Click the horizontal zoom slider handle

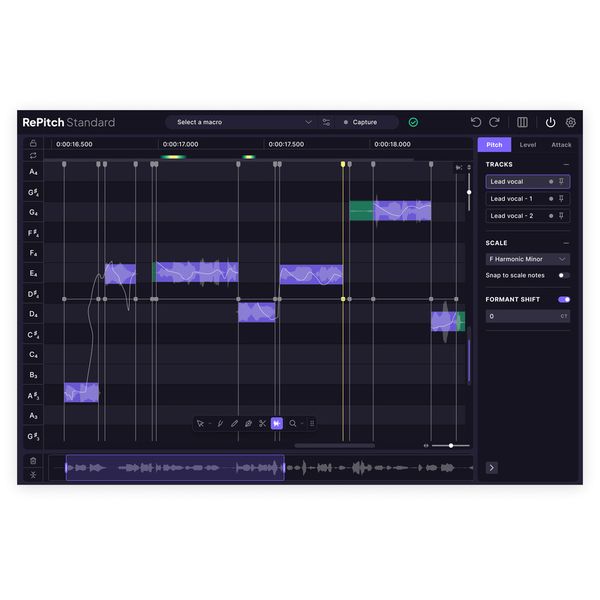point(451,445)
